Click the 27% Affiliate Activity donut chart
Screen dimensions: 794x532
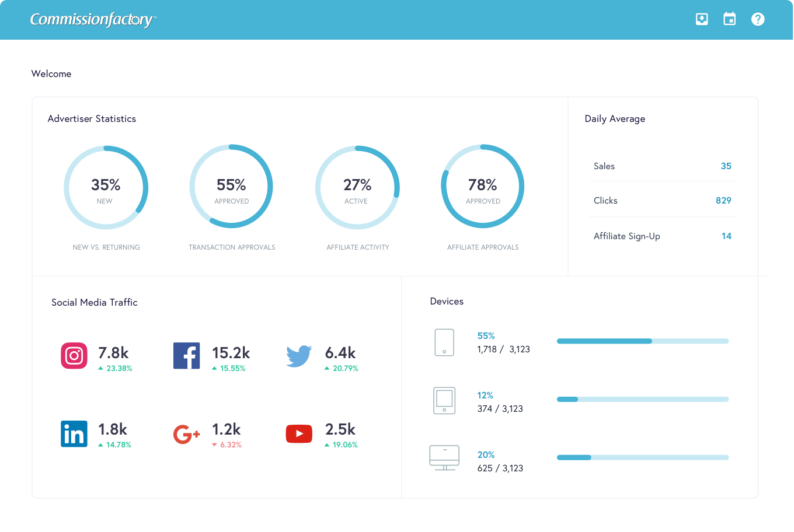357,187
